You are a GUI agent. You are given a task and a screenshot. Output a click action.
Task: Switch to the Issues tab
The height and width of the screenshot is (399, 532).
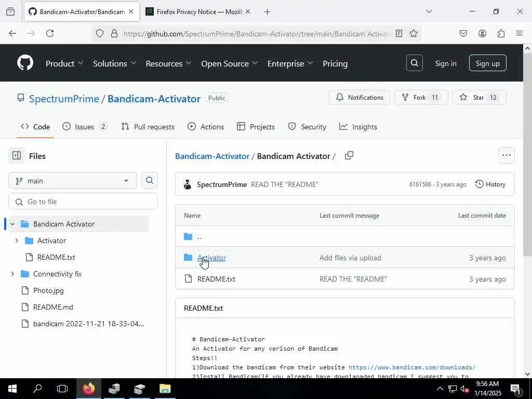tap(85, 127)
